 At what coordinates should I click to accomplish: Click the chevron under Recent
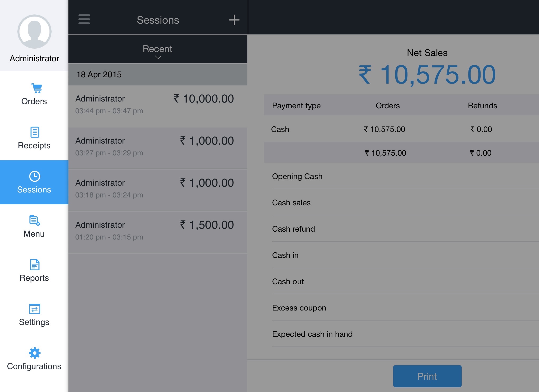pyautogui.click(x=158, y=57)
